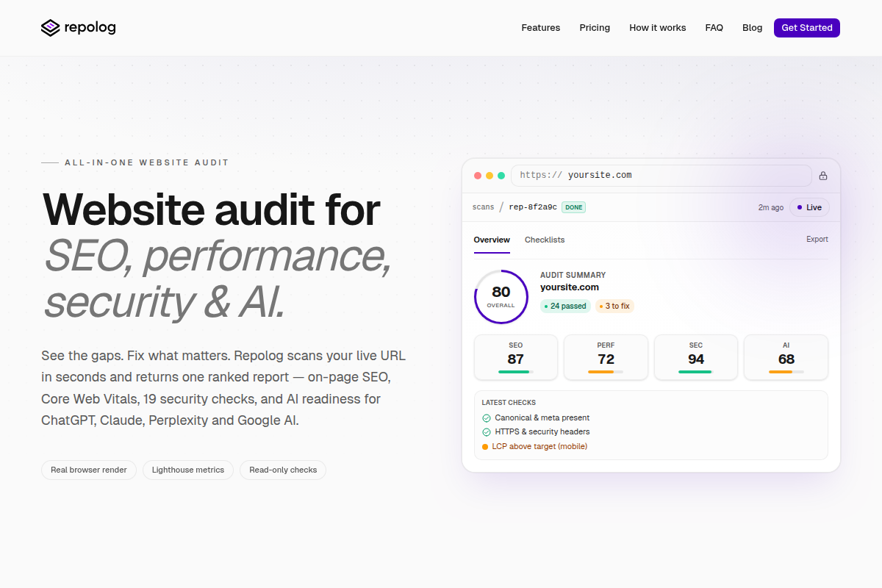Viewport: 882px width, 588px height.
Task: Switch to the Checklists tab
Action: pos(545,240)
